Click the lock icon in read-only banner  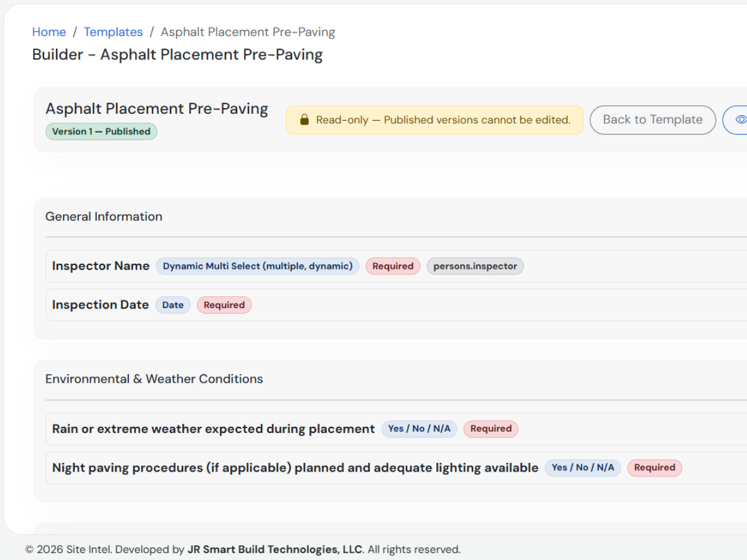(x=304, y=119)
